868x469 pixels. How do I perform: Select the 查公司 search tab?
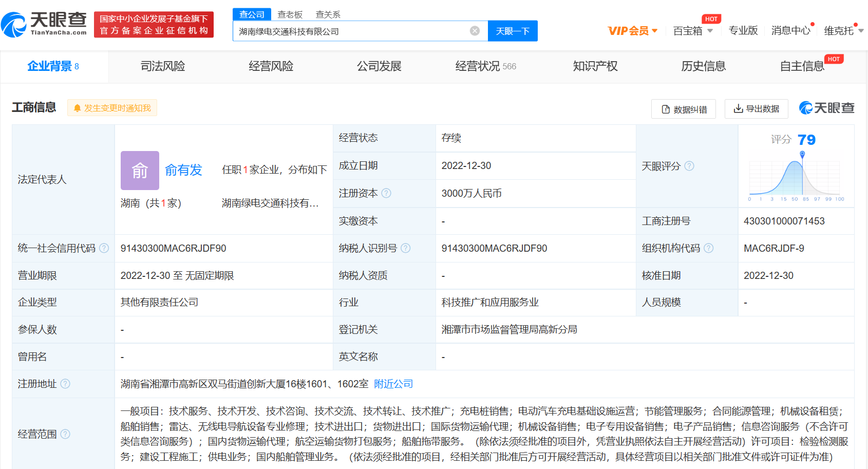(x=252, y=14)
